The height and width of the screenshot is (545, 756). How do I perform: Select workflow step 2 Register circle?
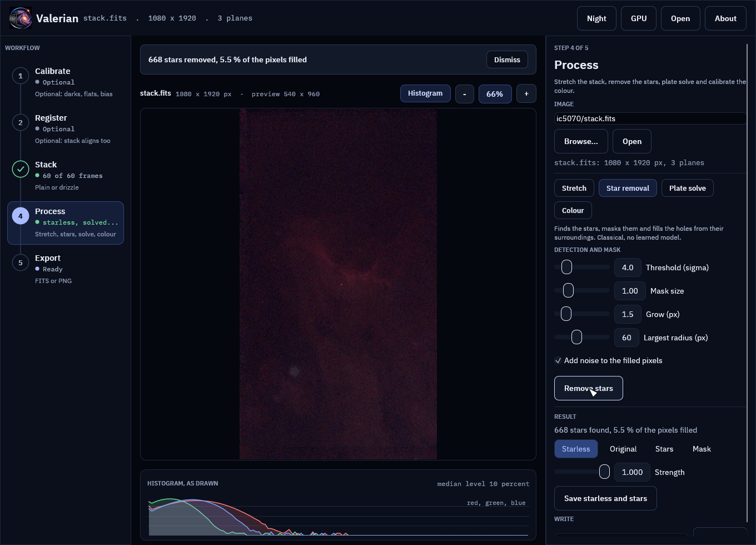(x=21, y=122)
